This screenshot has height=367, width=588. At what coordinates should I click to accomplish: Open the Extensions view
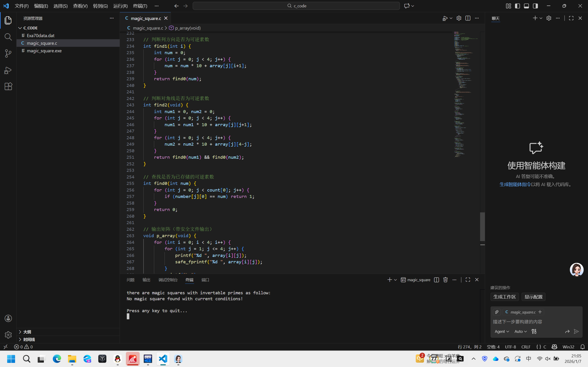point(8,86)
